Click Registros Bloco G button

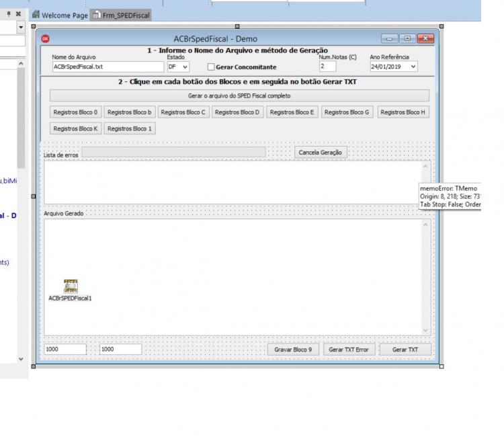coord(347,112)
